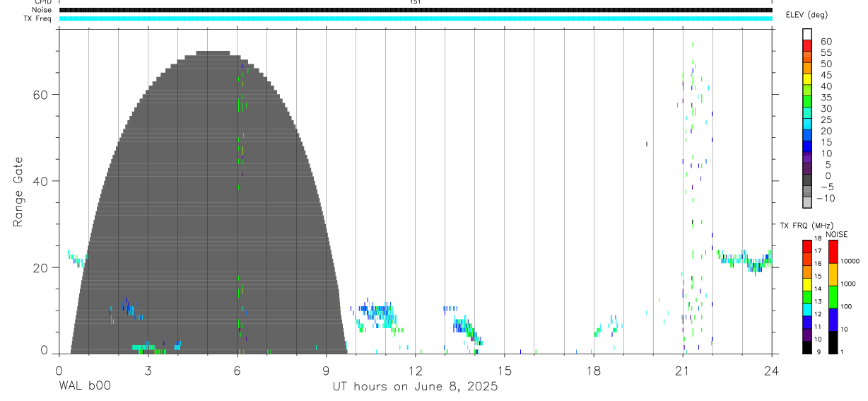This screenshot has width=868, height=401.
Task: Click the black bottom segment of TX FRQ colorbar
Action: point(807,347)
